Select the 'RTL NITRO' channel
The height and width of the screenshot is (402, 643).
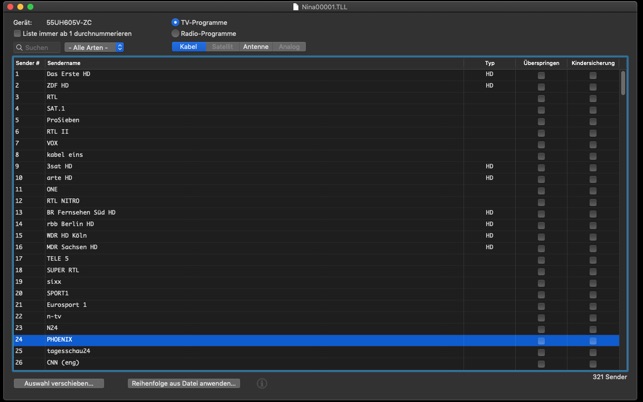point(316,201)
